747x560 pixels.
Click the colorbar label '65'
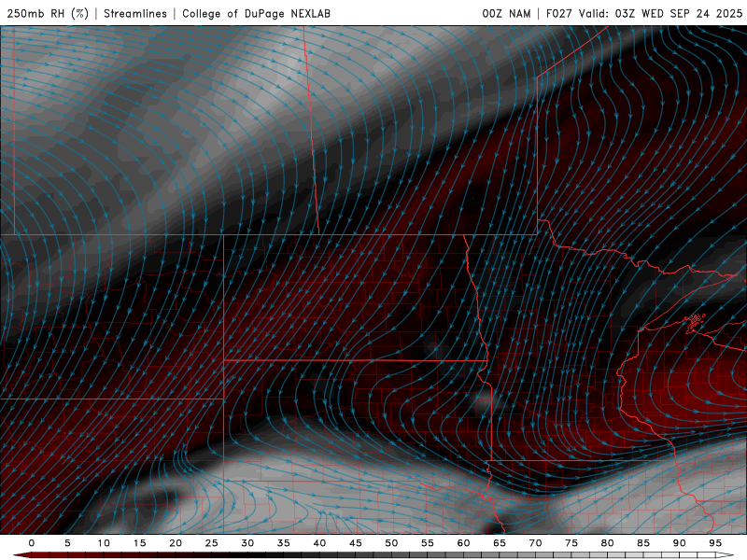tap(500, 543)
